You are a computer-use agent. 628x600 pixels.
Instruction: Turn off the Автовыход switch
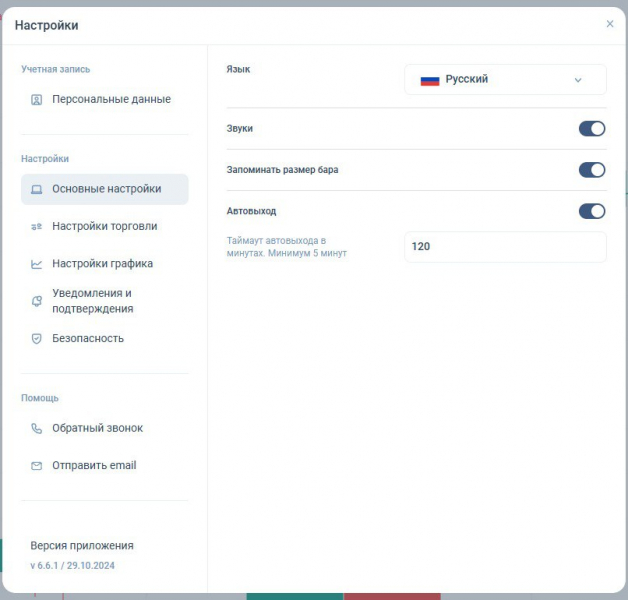tap(592, 211)
